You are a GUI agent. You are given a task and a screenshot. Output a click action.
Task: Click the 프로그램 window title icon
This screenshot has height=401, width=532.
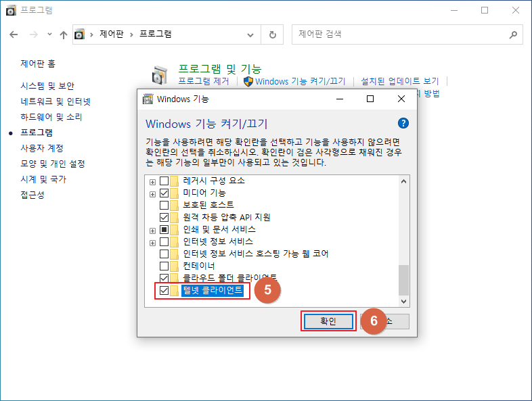11,11
